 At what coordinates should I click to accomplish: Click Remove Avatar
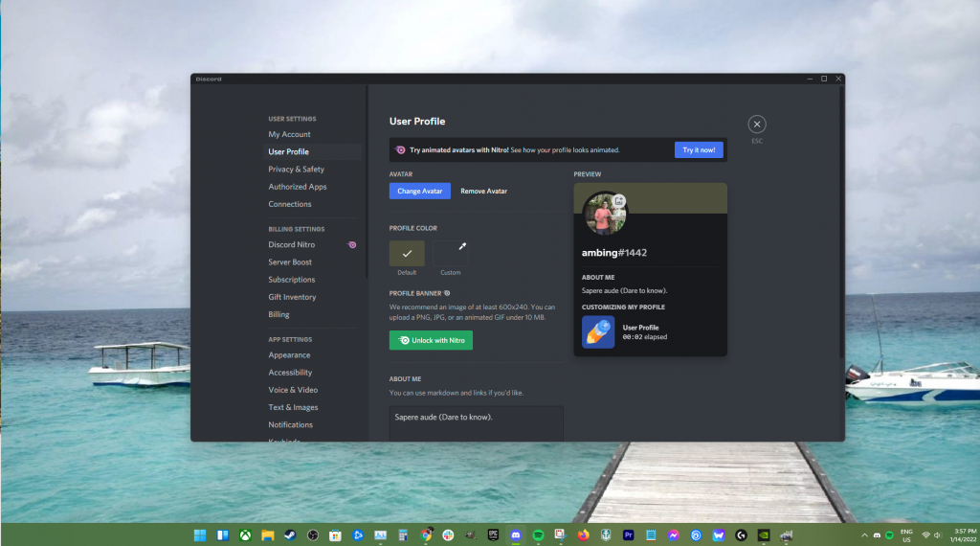[x=483, y=191]
